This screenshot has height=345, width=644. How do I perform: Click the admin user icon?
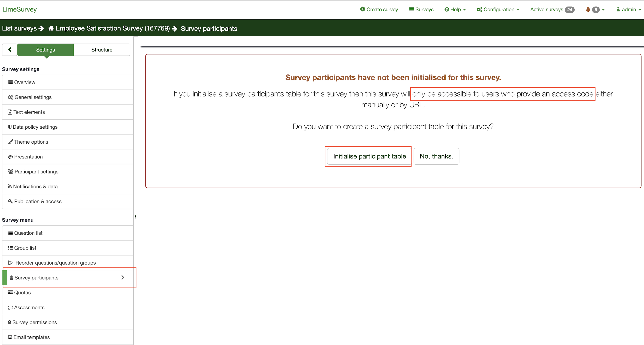coord(618,9)
